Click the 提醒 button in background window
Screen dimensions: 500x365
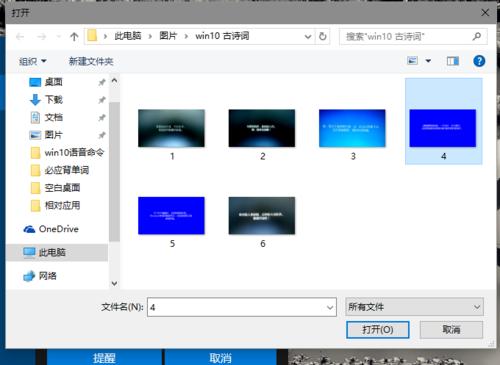[x=104, y=358]
